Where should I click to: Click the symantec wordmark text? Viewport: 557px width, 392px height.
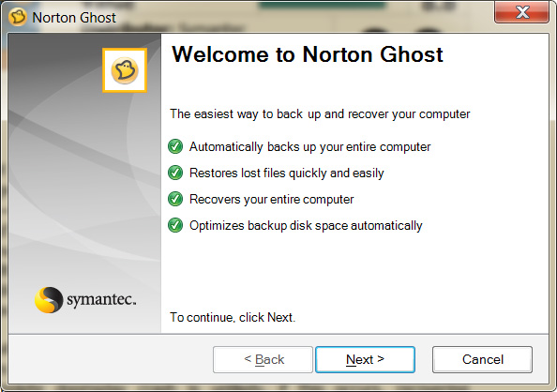point(101,299)
